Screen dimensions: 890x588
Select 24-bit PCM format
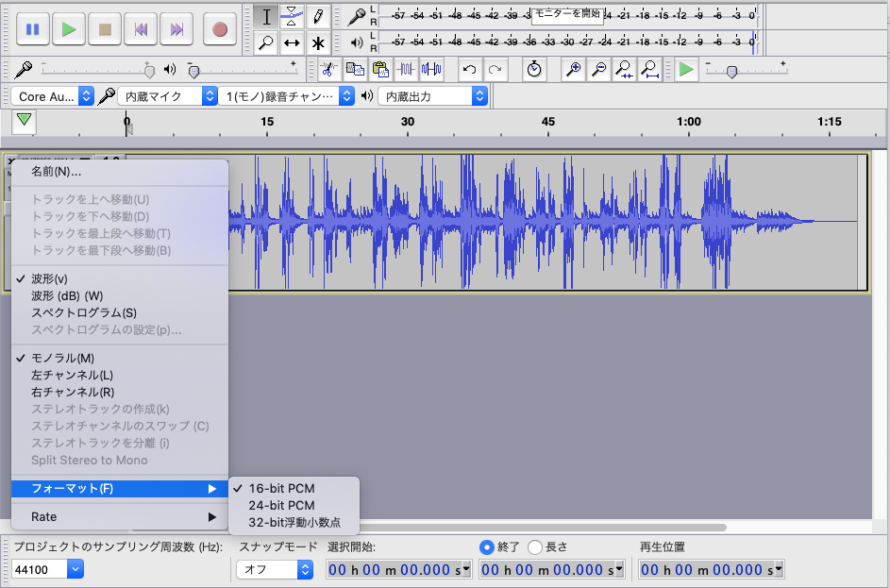coord(294,506)
